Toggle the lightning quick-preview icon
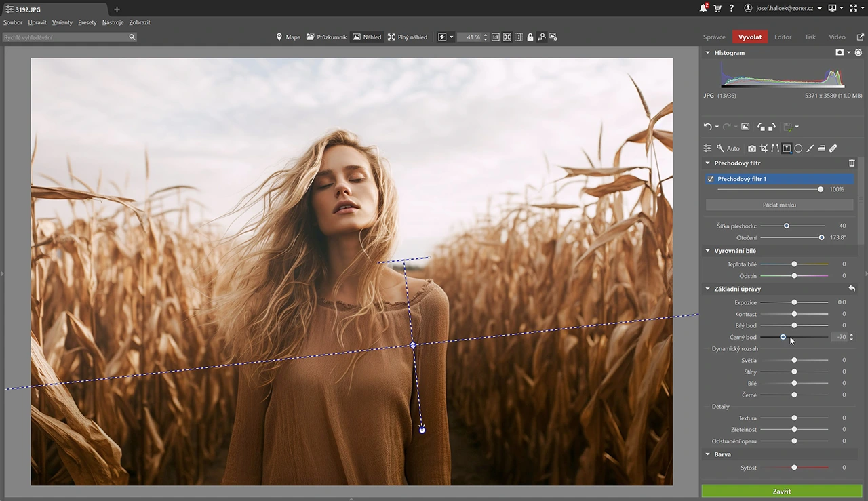Screen dimensions: 868x501 pos(442,37)
